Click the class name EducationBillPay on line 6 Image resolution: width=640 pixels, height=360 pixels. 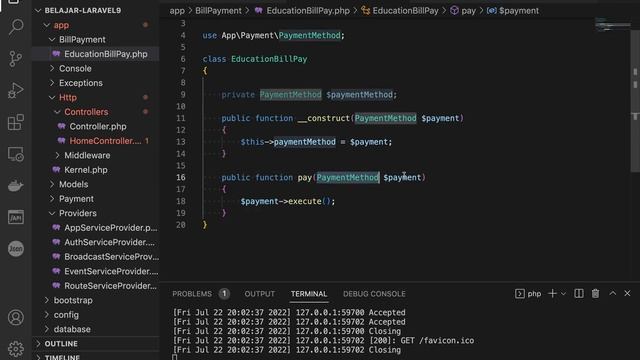pos(269,59)
